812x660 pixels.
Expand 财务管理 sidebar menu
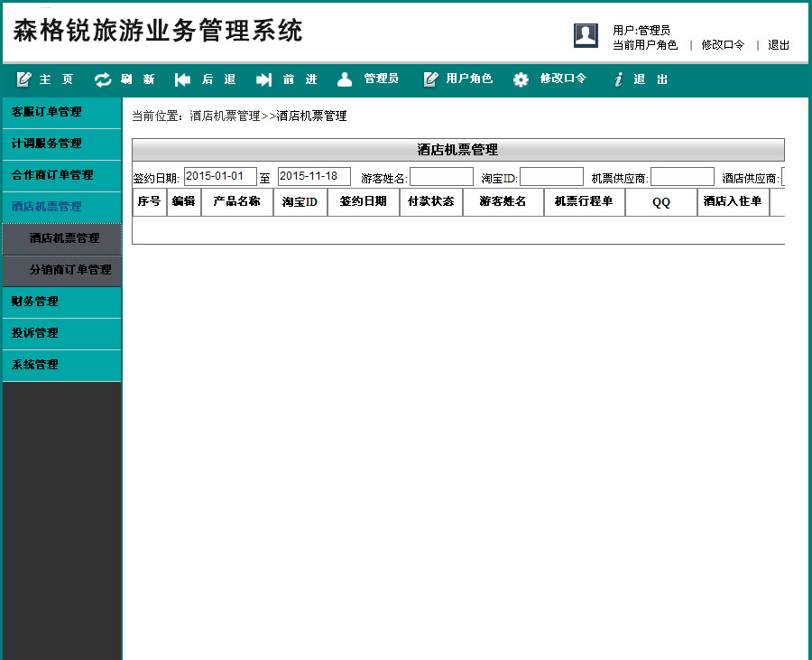point(61,302)
